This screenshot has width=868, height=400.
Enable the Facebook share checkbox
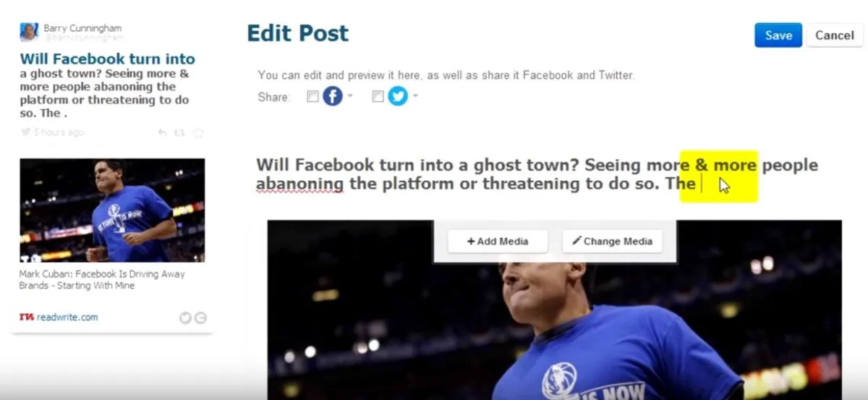click(x=312, y=96)
